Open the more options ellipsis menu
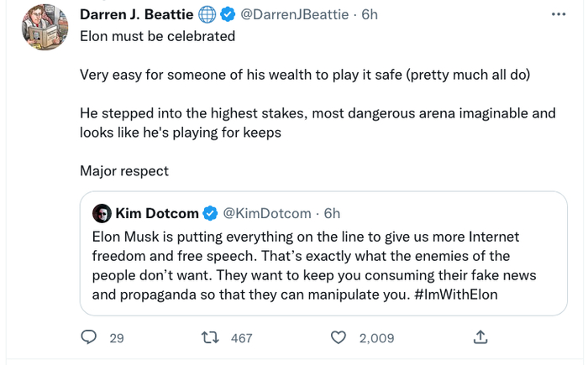The height and width of the screenshot is (365, 588). pos(559,14)
